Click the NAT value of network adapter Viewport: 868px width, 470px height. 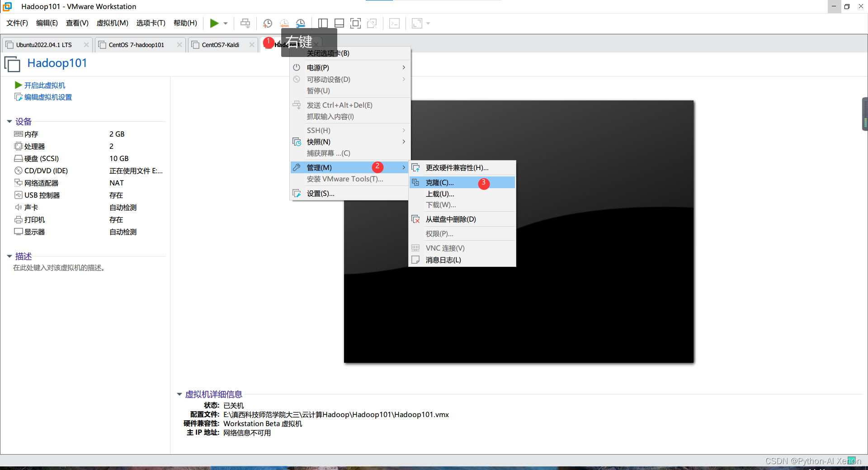(x=116, y=183)
